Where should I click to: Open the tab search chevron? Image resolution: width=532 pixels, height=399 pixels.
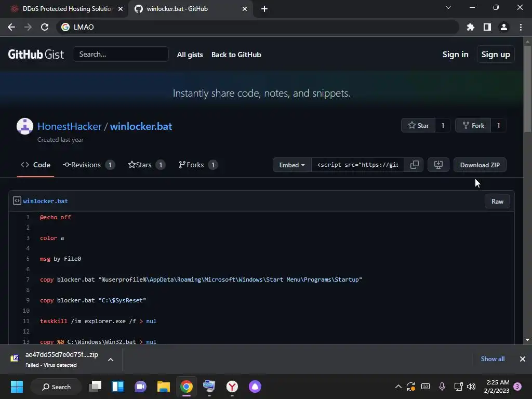448,7
